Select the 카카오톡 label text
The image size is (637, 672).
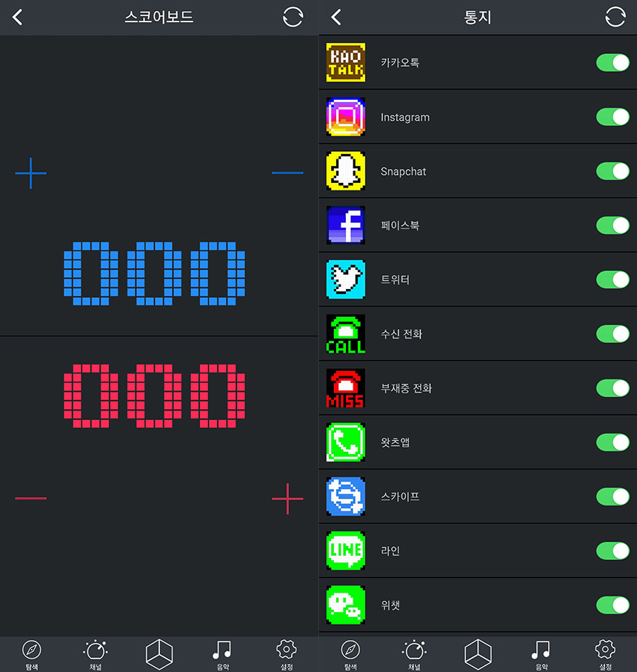[400, 62]
